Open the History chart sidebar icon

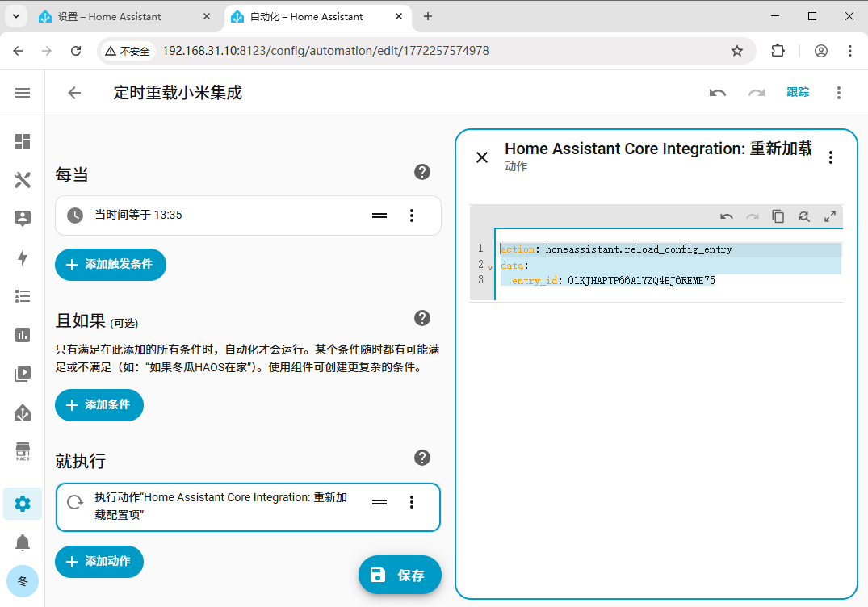23,335
